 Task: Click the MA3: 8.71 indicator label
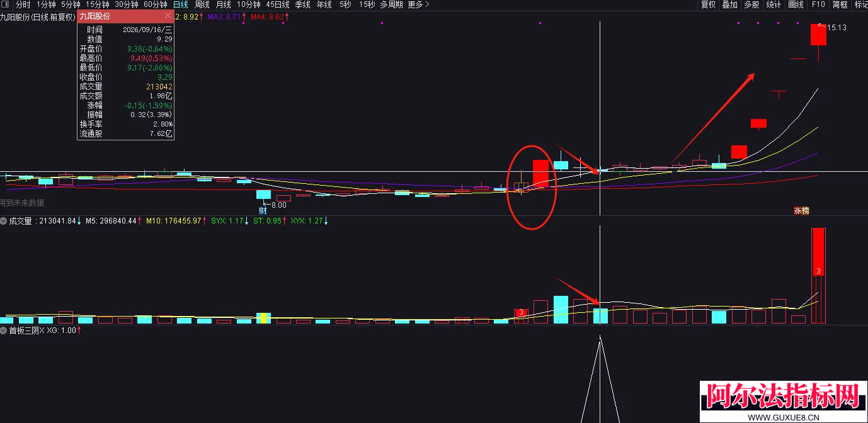pos(225,16)
